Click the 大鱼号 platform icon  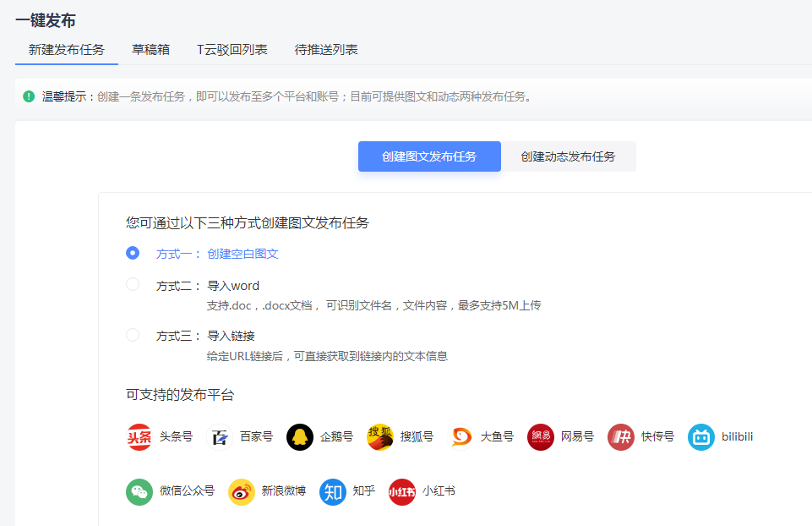(x=460, y=437)
